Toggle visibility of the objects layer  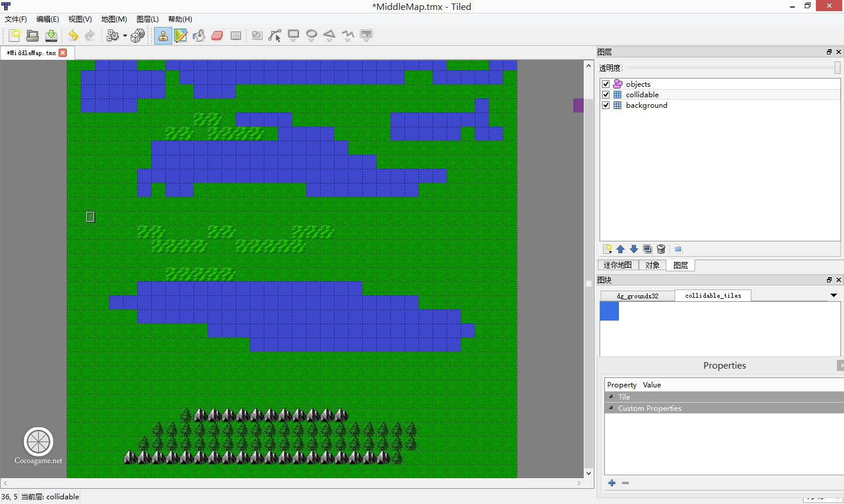pos(606,84)
